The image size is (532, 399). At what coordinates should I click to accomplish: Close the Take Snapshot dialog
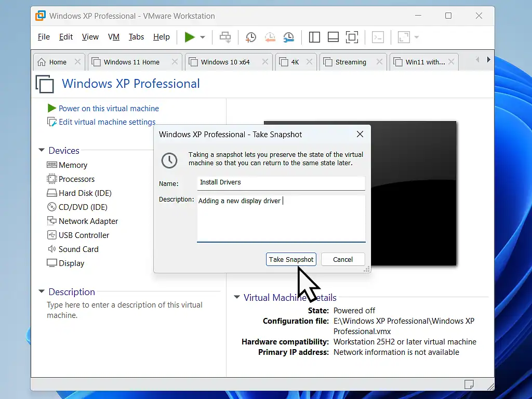(x=360, y=135)
